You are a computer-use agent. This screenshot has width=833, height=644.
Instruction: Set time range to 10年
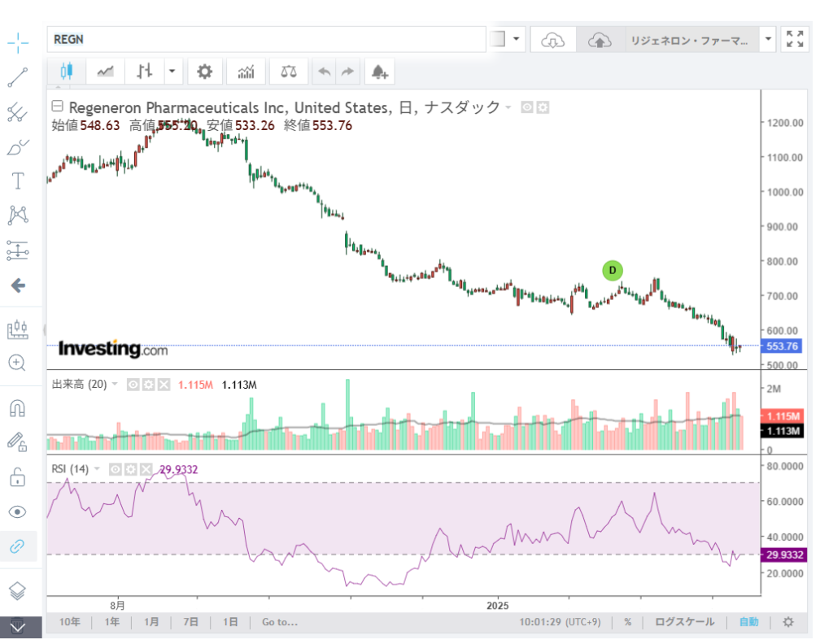pos(70,622)
